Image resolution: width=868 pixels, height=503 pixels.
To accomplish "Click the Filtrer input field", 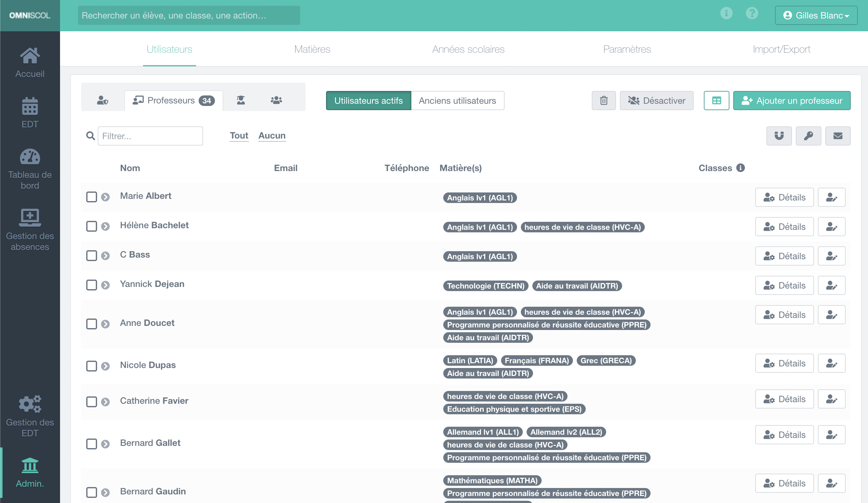I will [150, 136].
